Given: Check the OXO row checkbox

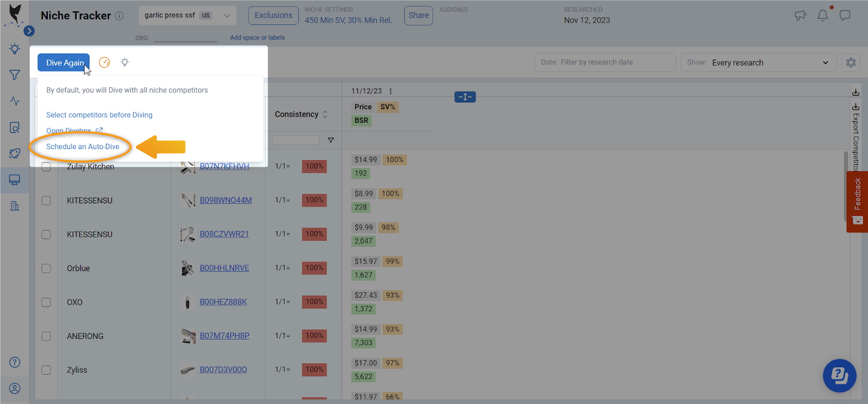Looking at the screenshot, I should pyautogui.click(x=46, y=302).
